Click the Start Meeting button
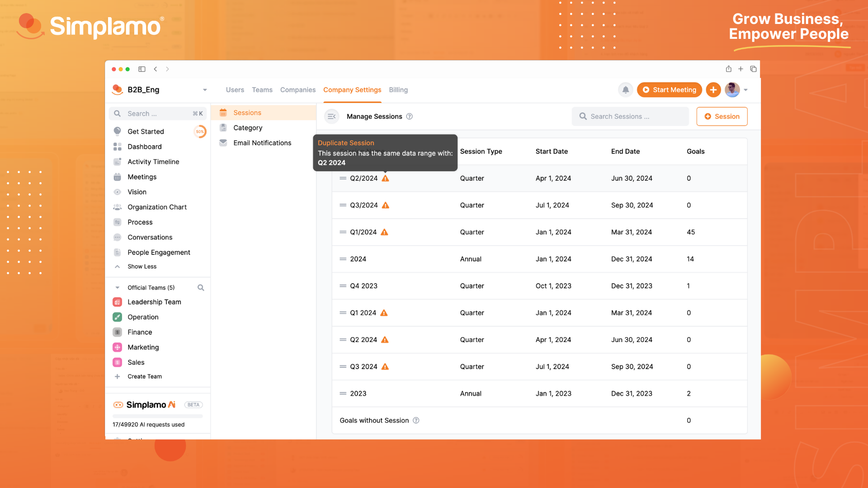 (669, 90)
